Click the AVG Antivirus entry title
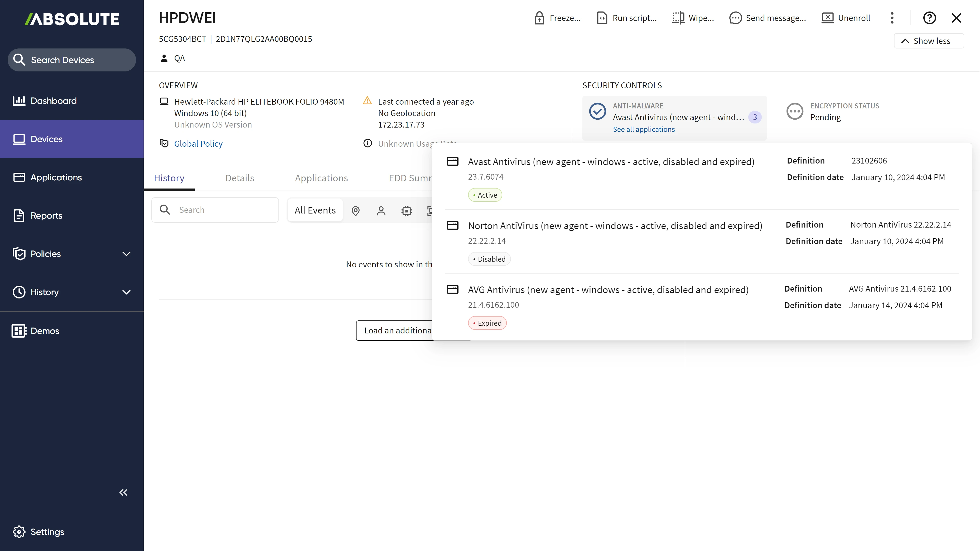This screenshot has width=980, height=551. pyautogui.click(x=608, y=290)
